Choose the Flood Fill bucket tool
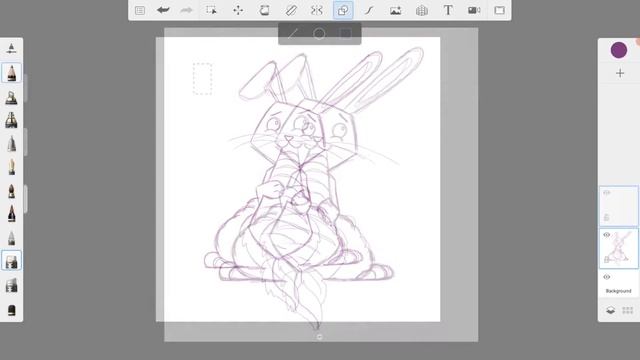The height and width of the screenshot is (360, 640). (264, 10)
